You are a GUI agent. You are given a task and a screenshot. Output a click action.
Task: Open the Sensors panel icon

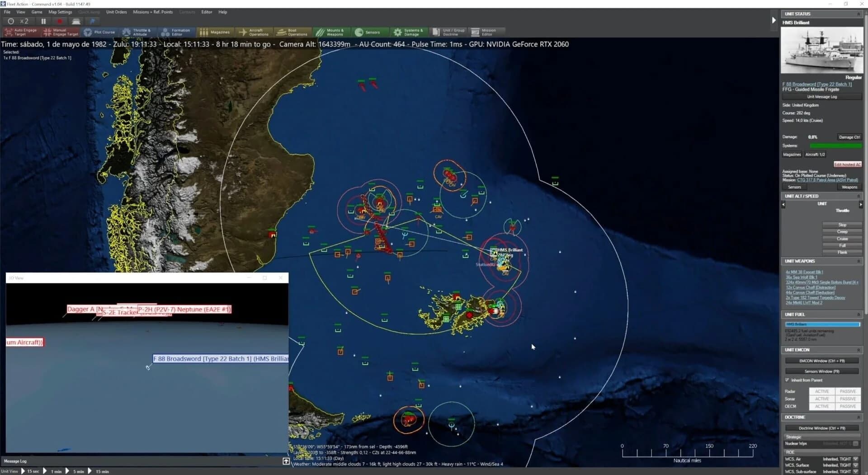point(369,32)
